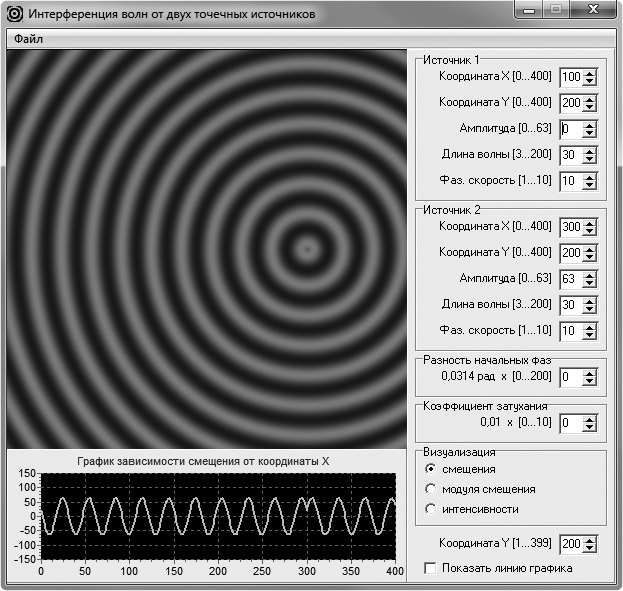The height and width of the screenshot is (591, 623).
Task: Focus Источник 2 Фаз. скорость input field
Action: tap(571, 331)
